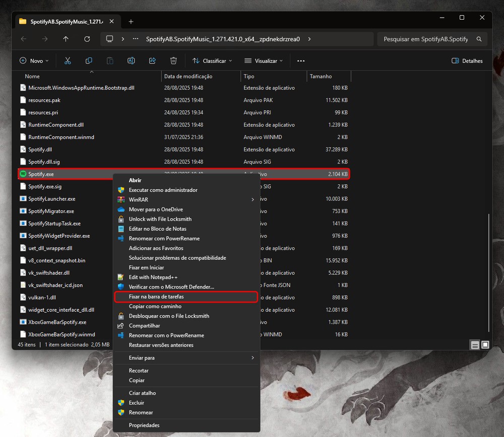Open a new tab with plus button
Image resolution: width=504 pixels, height=437 pixels.
(x=131, y=22)
